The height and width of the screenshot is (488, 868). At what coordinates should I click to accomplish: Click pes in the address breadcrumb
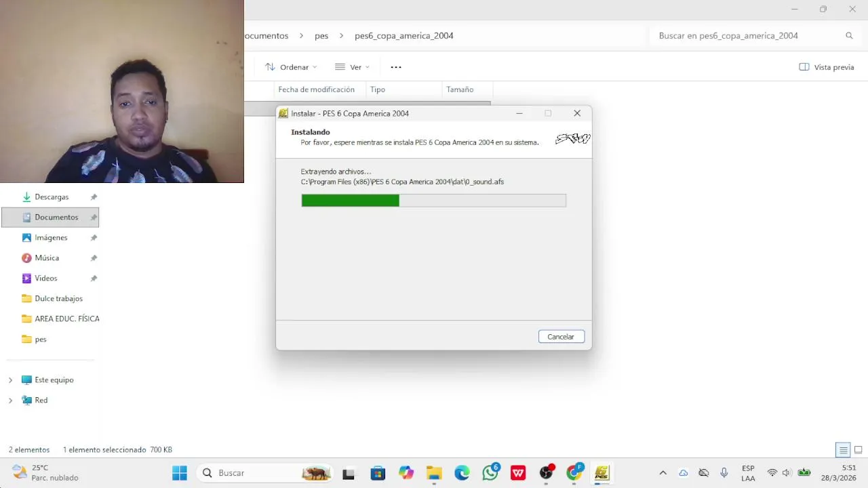[x=321, y=36]
